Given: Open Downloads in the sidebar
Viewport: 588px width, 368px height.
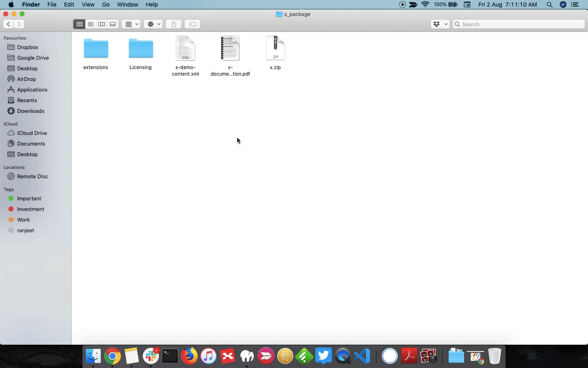Looking at the screenshot, I should click(x=31, y=111).
